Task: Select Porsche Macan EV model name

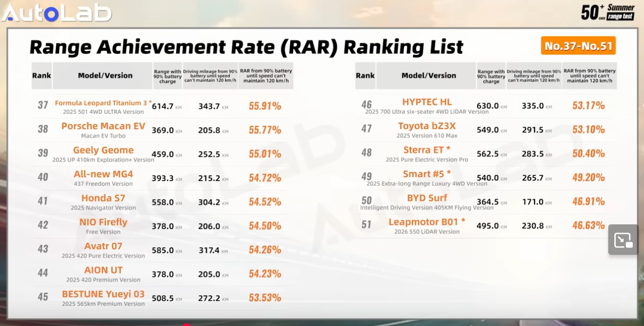Action: point(103,126)
